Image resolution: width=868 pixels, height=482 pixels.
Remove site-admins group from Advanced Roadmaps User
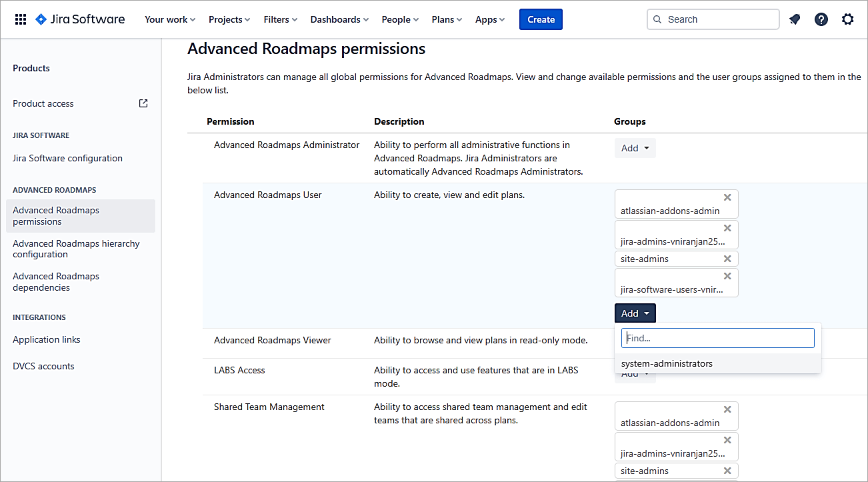(x=727, y=259)
